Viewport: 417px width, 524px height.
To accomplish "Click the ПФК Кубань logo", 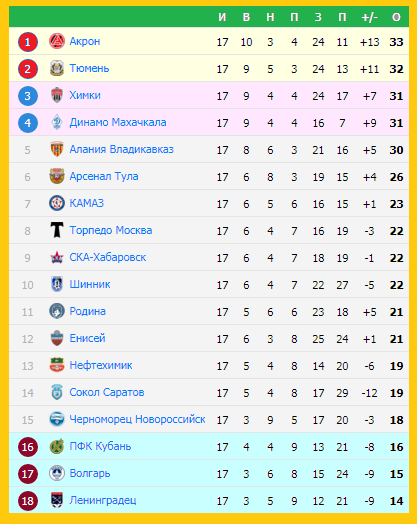I will tap(57, 446).
